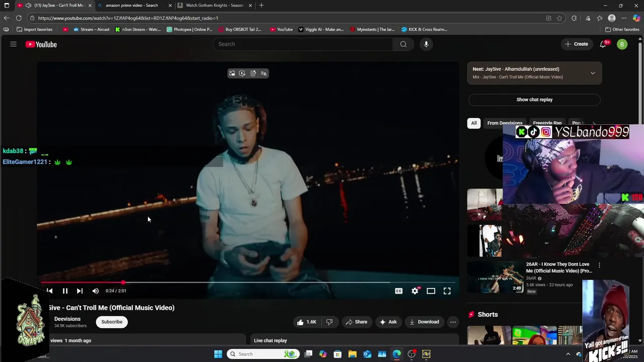The height and width of the screenshot is (362, 644).
Task: Open the YouTube guide hamburger menu
Action: click(14, 44)
